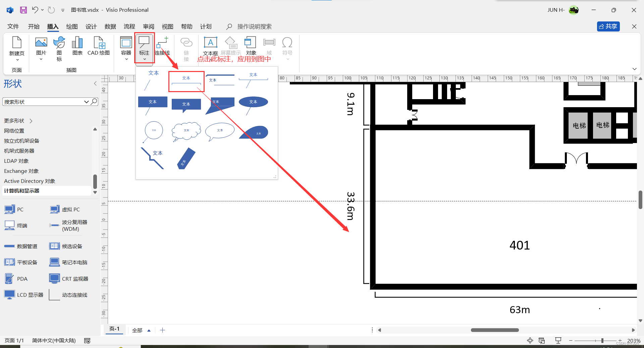644x348 pixels.
Task: Click the 共享 share button
Action: (608, 26)
